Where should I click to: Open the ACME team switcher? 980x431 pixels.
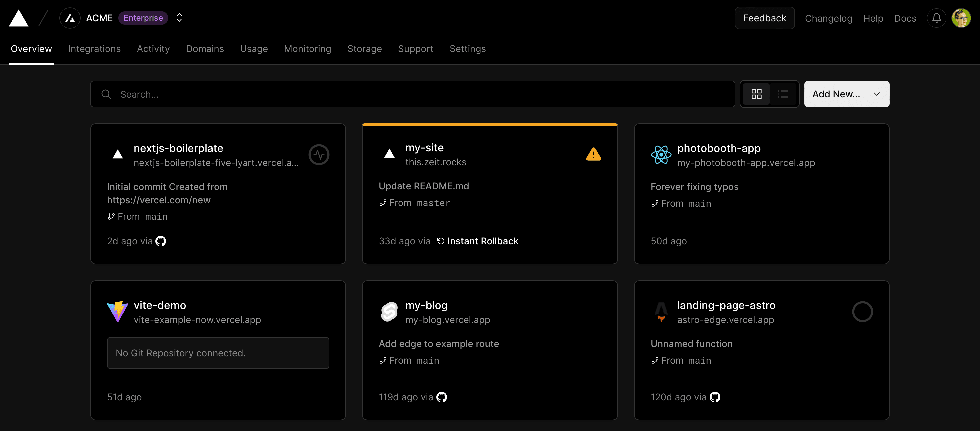click(179, 18)
